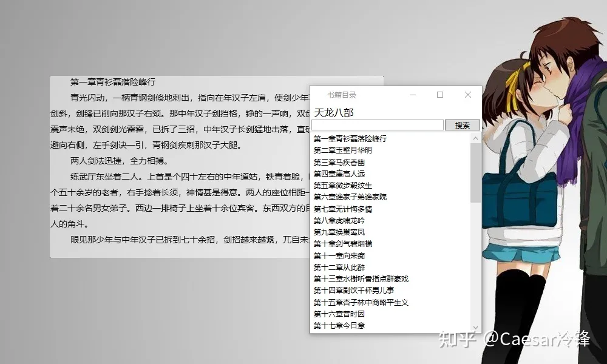
Task: Select 第十一章向来痴
Action: (x=339, y=255)
